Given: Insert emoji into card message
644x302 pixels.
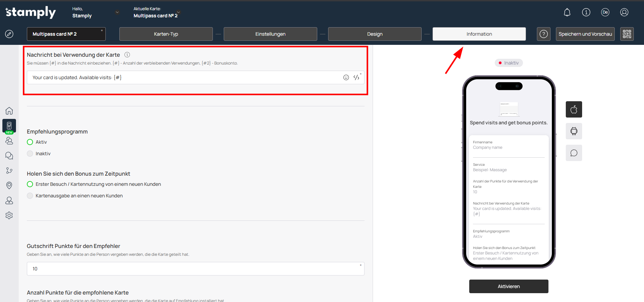Looking at the screenshot, I should [346, 77].
